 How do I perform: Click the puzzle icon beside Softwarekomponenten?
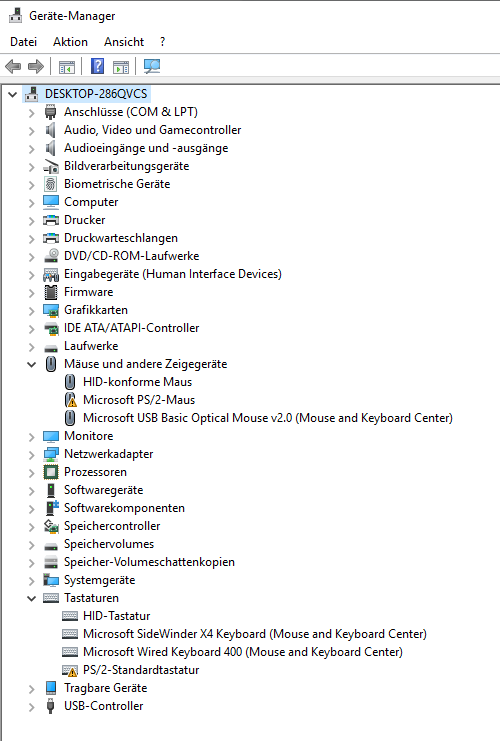click(x=52, y=508)
